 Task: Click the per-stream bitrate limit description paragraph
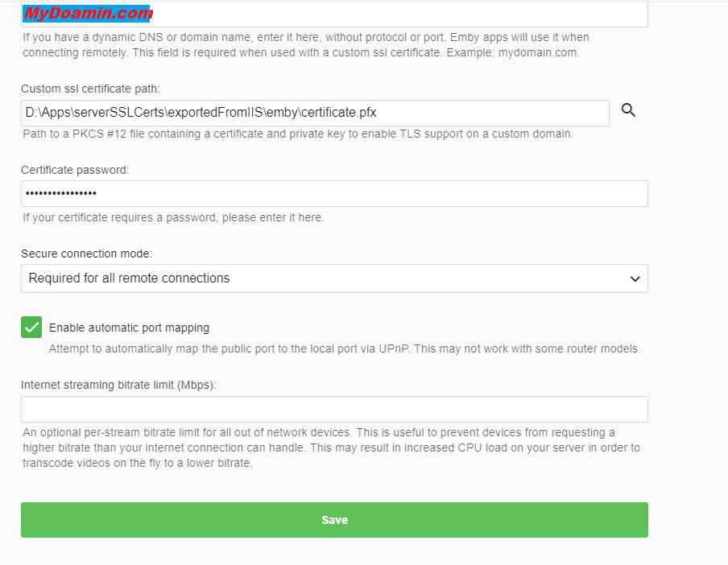tap(330, 447)
